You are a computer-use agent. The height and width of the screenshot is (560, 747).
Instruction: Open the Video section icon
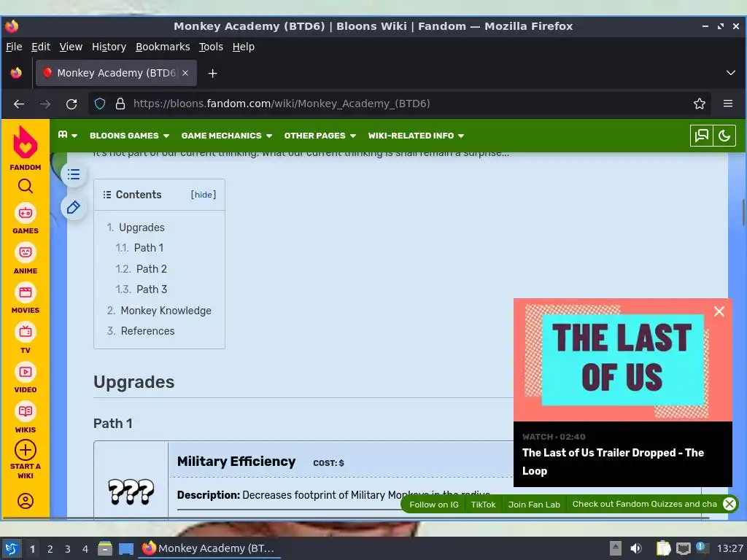pos(26,371)
